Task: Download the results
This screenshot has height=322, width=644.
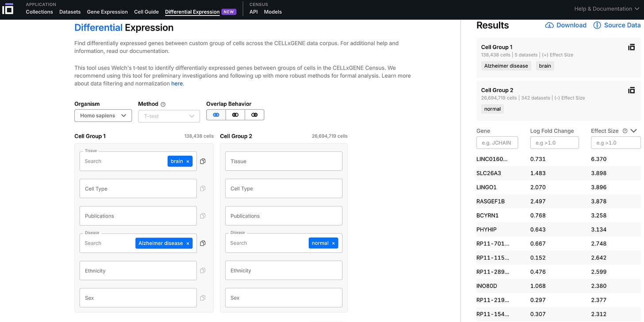Action: pyautogui.click(x=566, y=25)
